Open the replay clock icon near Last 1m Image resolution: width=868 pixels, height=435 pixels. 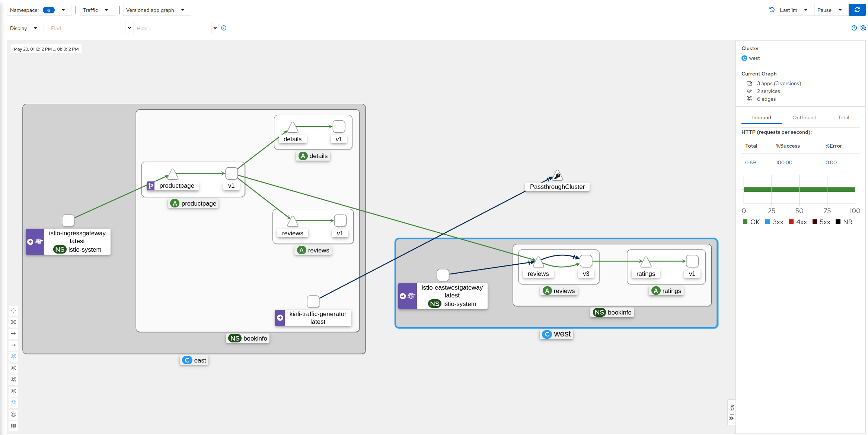772,10
